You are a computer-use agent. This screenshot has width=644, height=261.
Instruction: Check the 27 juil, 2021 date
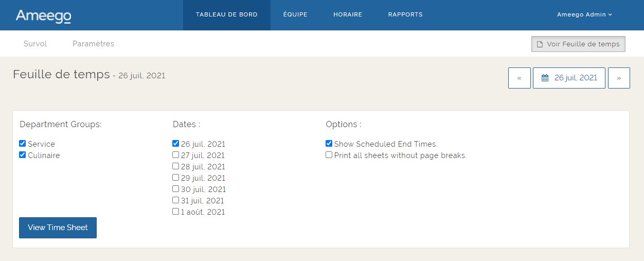tap(176, 155)
